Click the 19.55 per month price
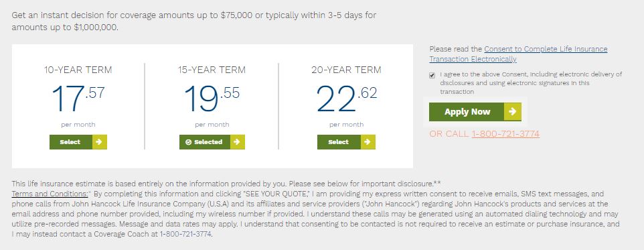 click(x=212, y=99)
